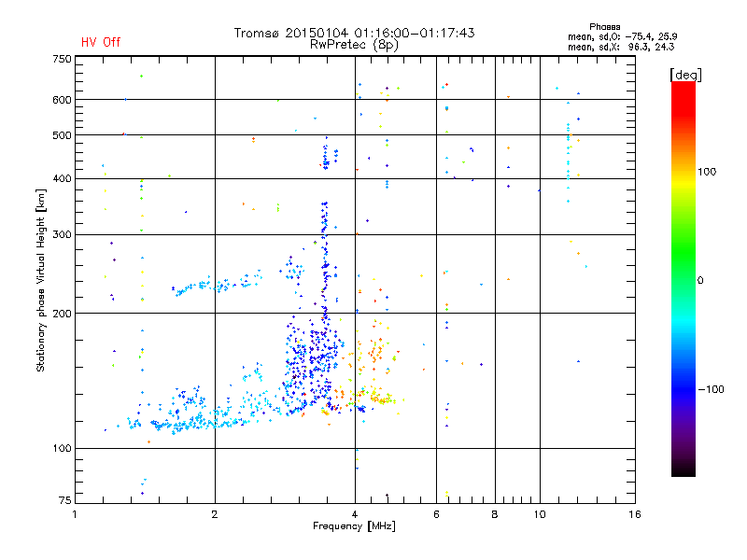Click x-axis tick label '6'

(x=436, y=514)
